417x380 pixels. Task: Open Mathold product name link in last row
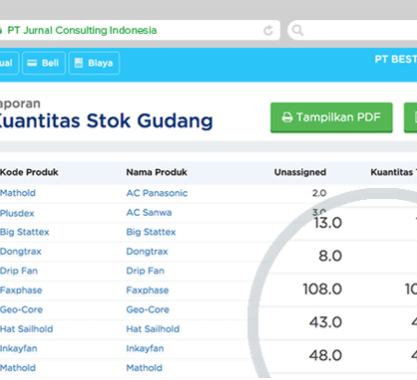(144, 368)
